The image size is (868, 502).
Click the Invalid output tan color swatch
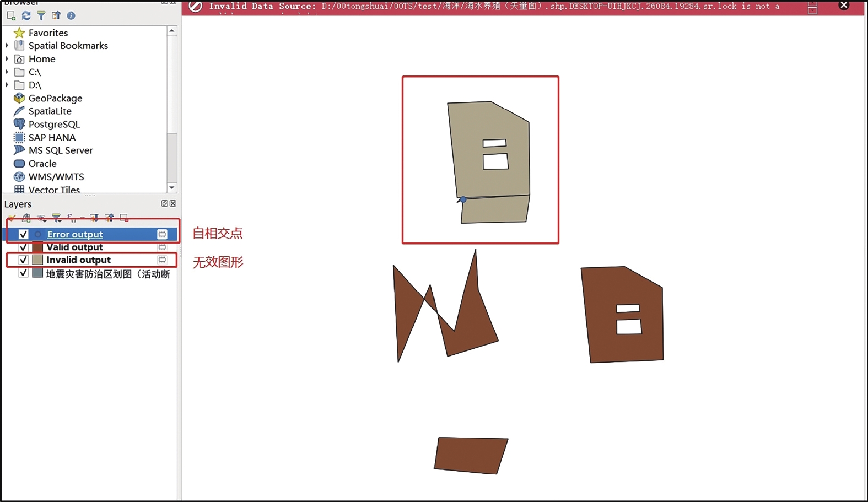pyautogui.click(x=37, y=260)
